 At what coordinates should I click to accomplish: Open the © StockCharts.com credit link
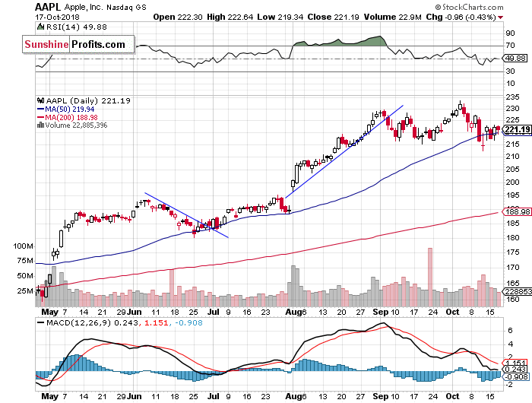[469, 7]
